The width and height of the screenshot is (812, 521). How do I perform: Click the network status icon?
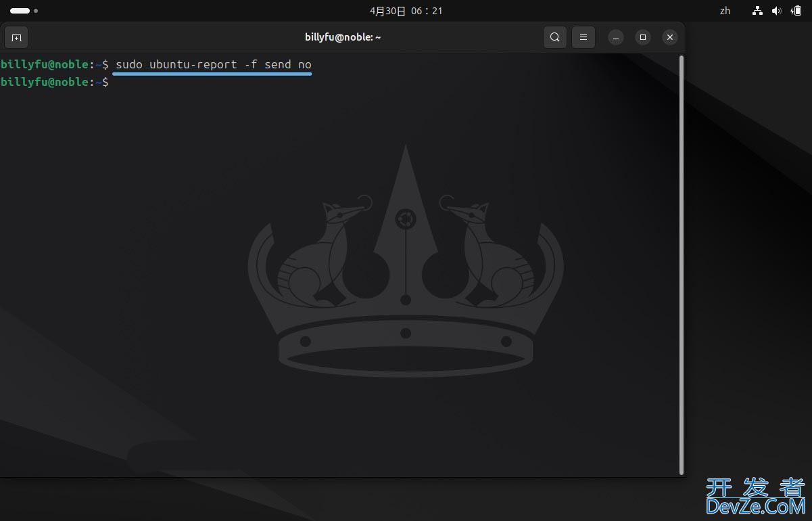point(757,11)
